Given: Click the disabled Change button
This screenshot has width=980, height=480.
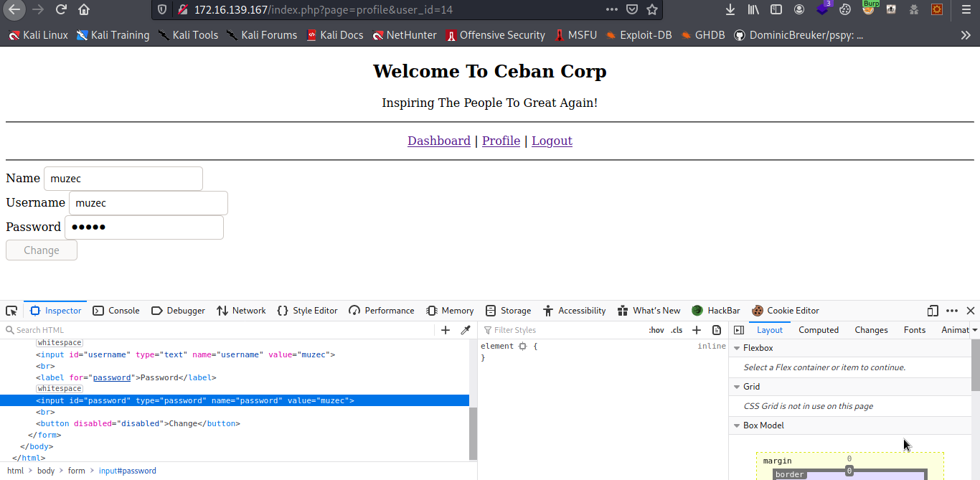Looking at the screenshot, I should (42, 250).
